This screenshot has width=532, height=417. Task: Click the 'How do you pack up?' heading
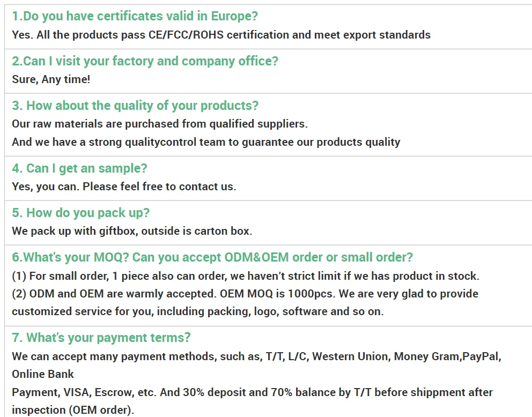81,213
